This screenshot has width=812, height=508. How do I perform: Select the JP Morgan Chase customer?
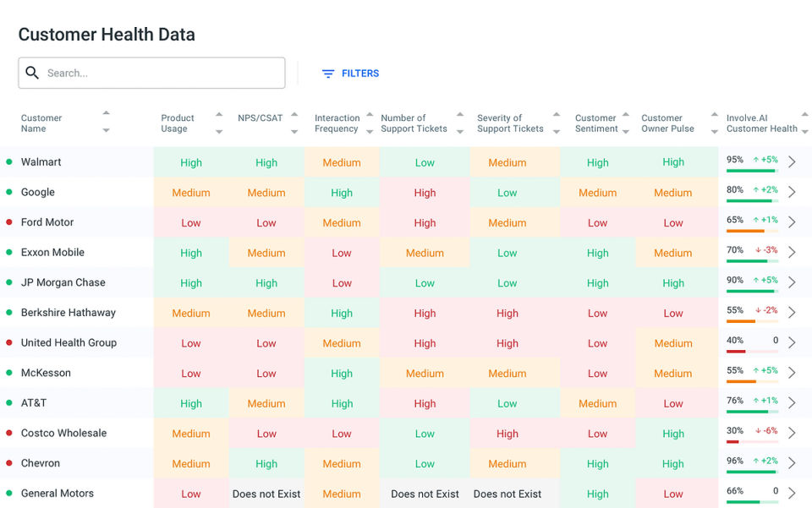click(63, 282)
